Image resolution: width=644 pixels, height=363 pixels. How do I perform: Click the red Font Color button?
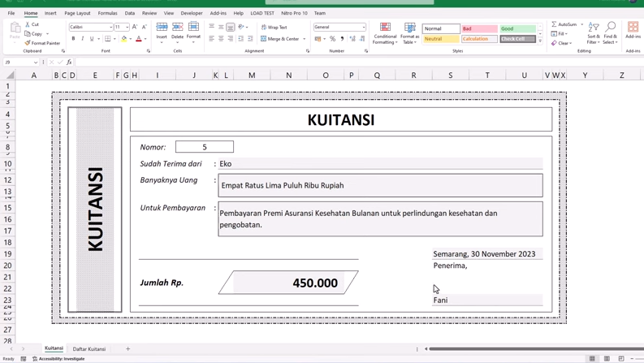coord(139,39)
